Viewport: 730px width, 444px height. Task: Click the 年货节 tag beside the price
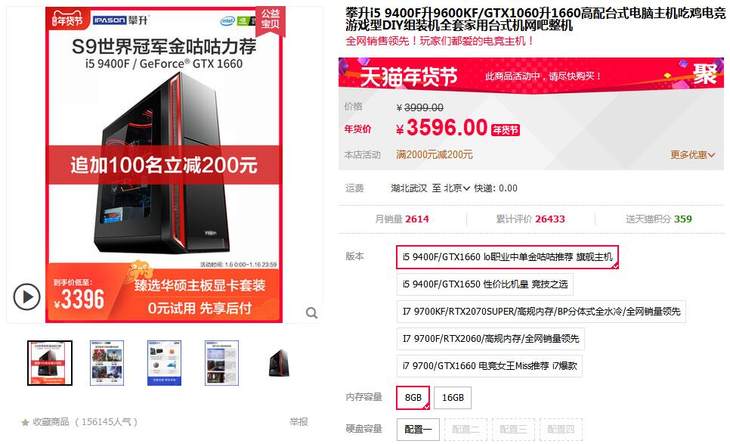click(506, 130)
